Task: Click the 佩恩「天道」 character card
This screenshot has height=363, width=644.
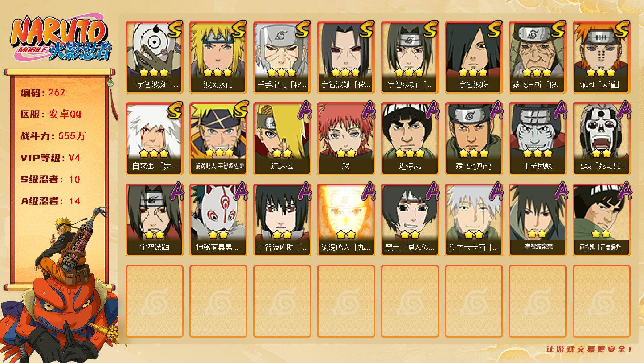Action: click(601, 57)
